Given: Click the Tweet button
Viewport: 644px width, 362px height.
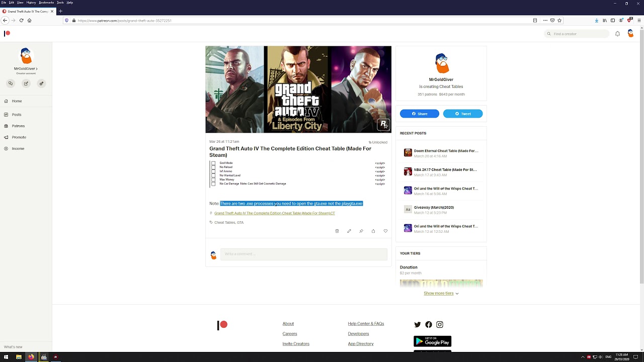Looking at the screenshot, I should tap(463, 114).
